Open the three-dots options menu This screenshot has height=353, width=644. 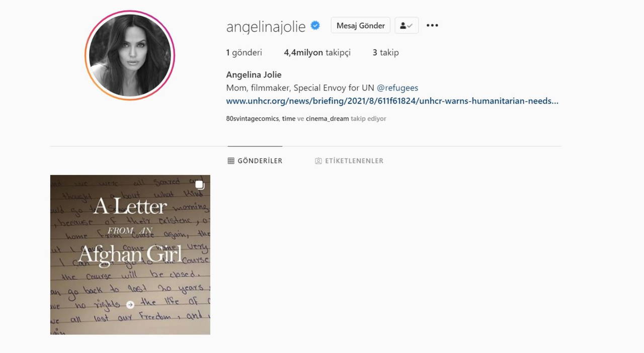pyautogui.click(x=432, y=25)
